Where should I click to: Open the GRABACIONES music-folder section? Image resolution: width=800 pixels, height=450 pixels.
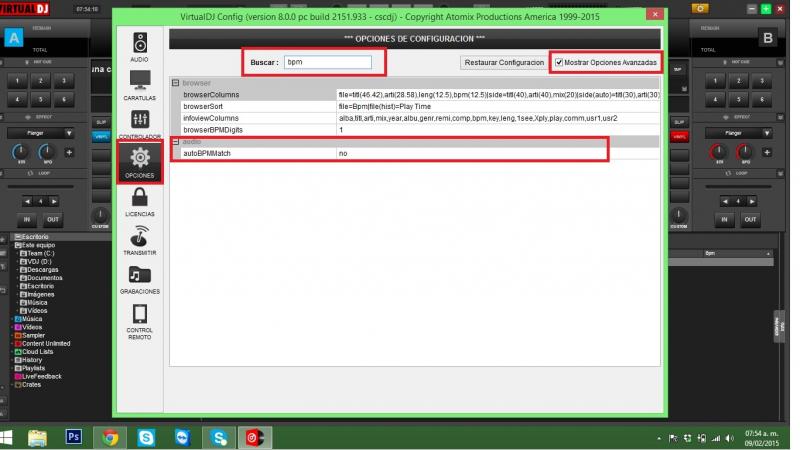[140, 280]
